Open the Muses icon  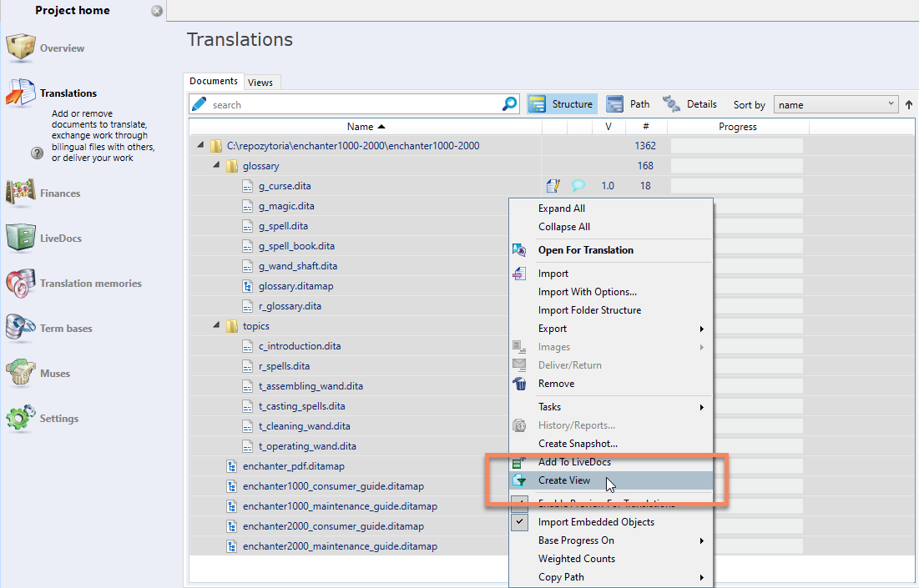[21, 373]
